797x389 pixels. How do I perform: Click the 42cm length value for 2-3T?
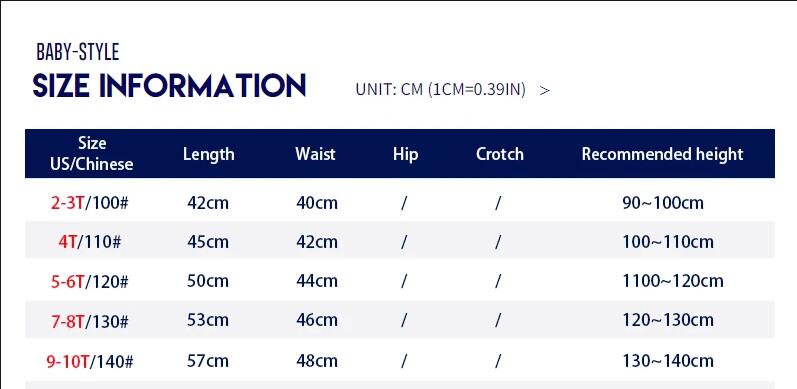click(208, 203)
